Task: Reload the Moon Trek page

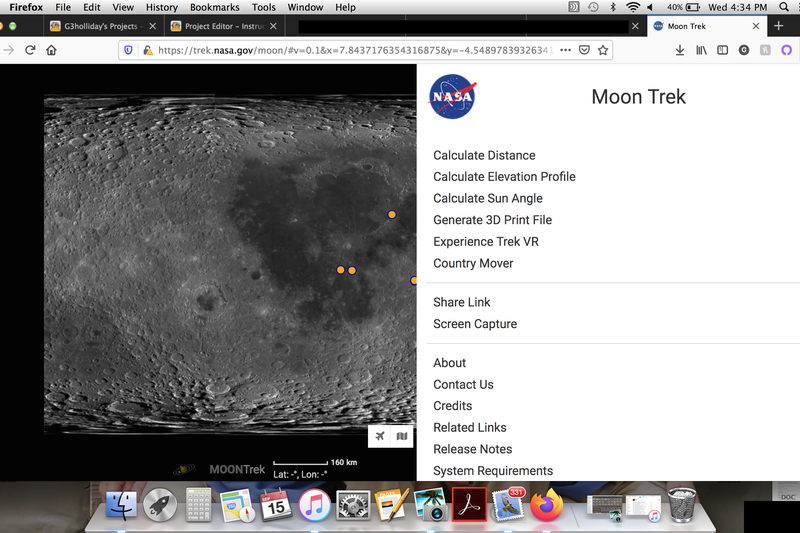Action: click(x=30, y=50)
